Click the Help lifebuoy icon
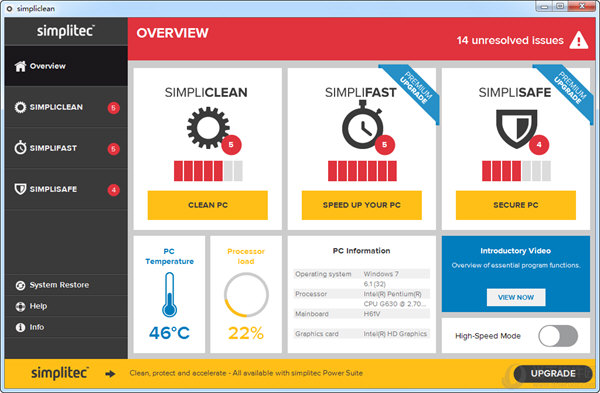Image resolution: width=600 pixels, height=393 pixels. click(x=20, y=307)
